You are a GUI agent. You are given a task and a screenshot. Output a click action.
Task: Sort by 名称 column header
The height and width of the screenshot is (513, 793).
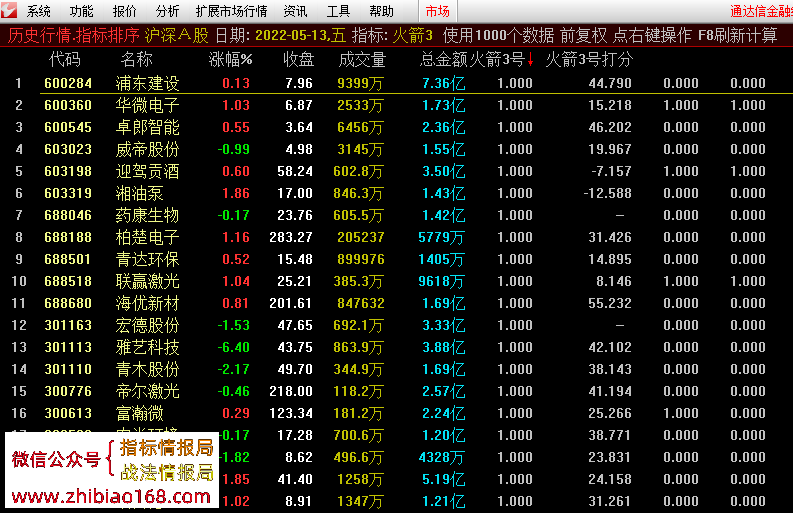pos(137,59)
